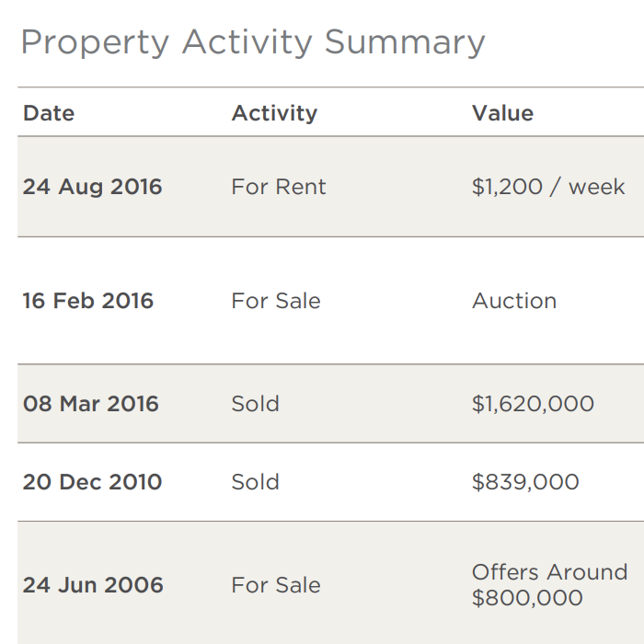Click the Auction value cell
Screen dimensions: 644x644
(x=514, y=301)
